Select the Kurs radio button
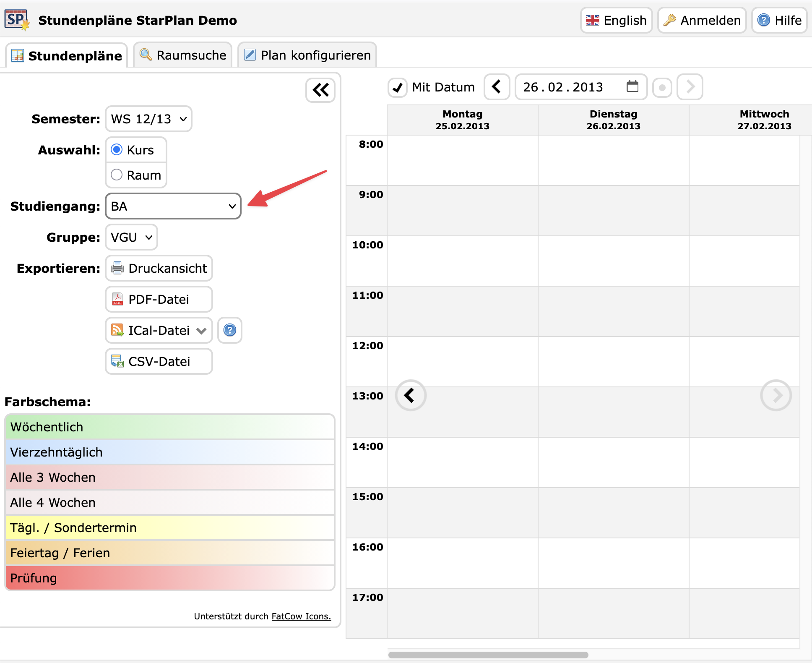The image size is (812, 663). (x=117, y=150)
